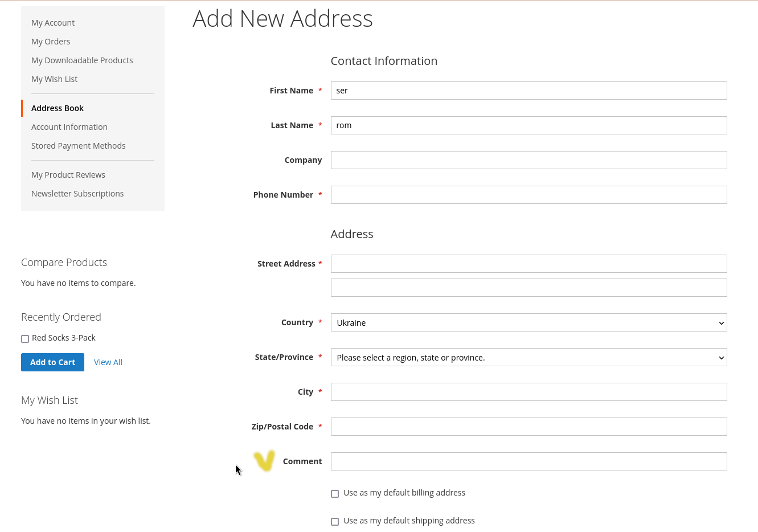
Task: Expand the State/Province region selector
Action: point(528,357)
